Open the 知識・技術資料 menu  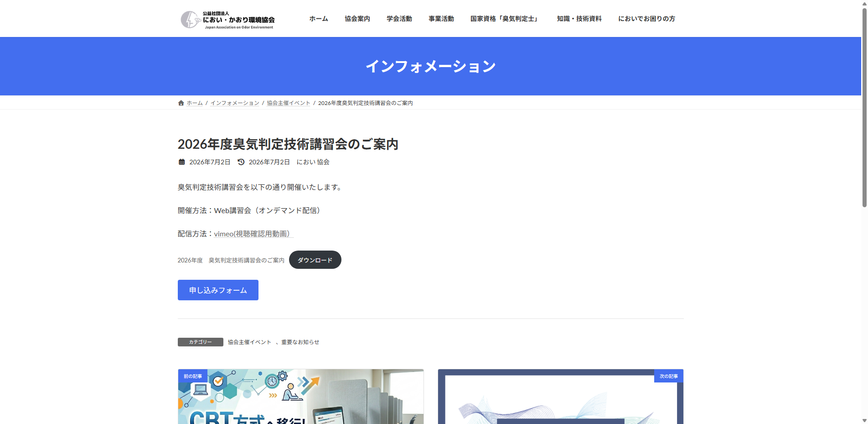(x=579, y=19)
